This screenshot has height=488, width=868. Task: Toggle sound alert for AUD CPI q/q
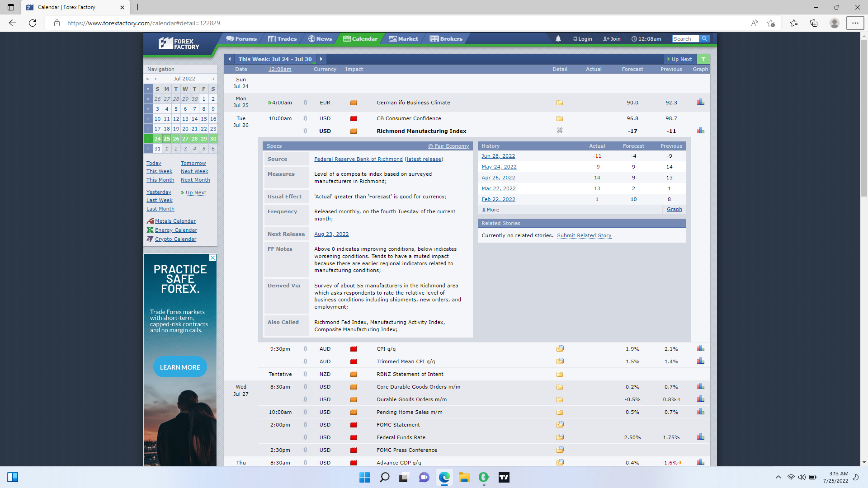coord(305,349)
